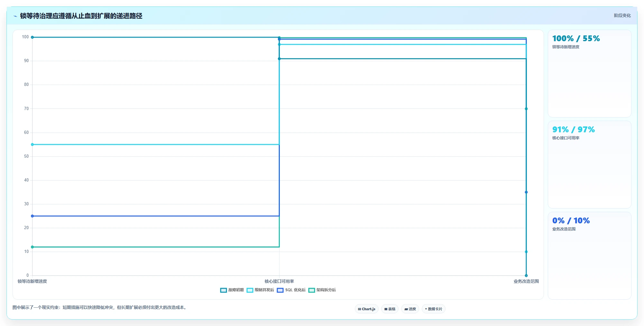Click the 55 data point of 限制并发后
The height and width of the screenshot is (326, 644).
(x=32, y=144)
